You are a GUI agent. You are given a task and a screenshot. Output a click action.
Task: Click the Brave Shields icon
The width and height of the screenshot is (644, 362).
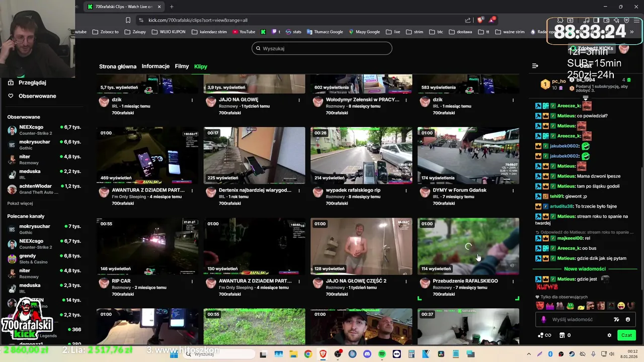[x=480, y=20]
